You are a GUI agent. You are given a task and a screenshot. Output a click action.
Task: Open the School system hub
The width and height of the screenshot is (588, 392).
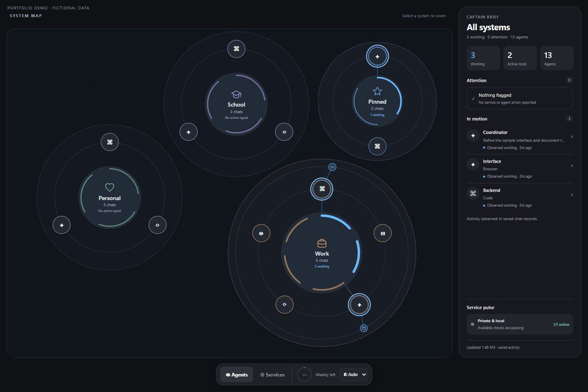(236, 105)
